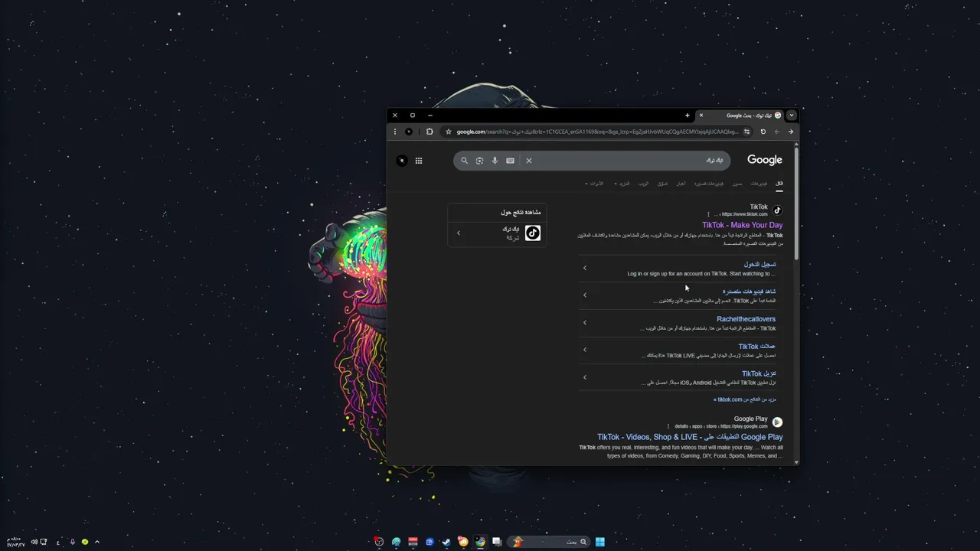Screen dimensions: 980x551
Task: Open the Rachelthecatlovers link
Action: click(x=746, y=319)
